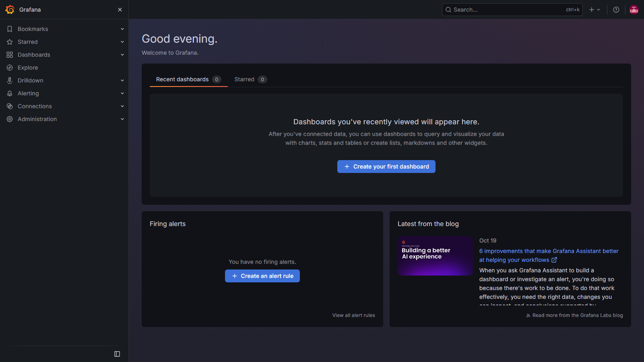Click the Connections icon in the sidebar
This screenshot has width=644, height=362.
[10, 106]
